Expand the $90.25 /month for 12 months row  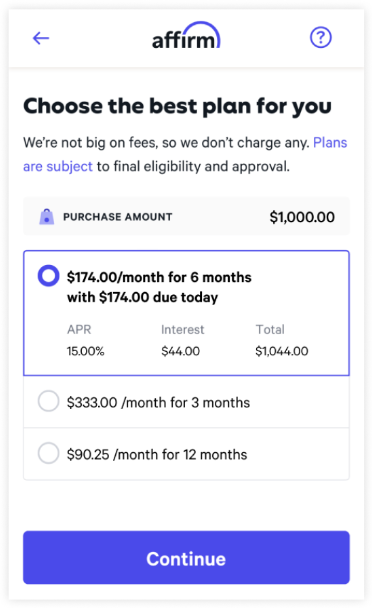pyautogui.click(x=186, y=454)
